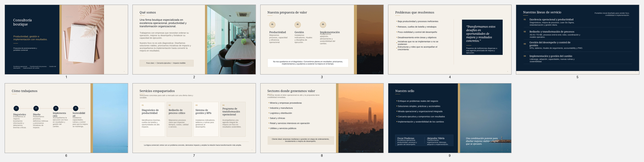Select the Nuestra propuesta de valor slide
The height and width of the screenshot is (162, 644).
point(322,39)
